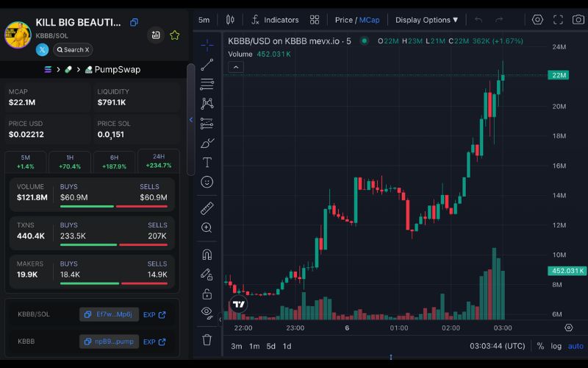This screenshot has width=588, height=368.
Task: Select the ruler measure tool
Action: pos(207,208)
